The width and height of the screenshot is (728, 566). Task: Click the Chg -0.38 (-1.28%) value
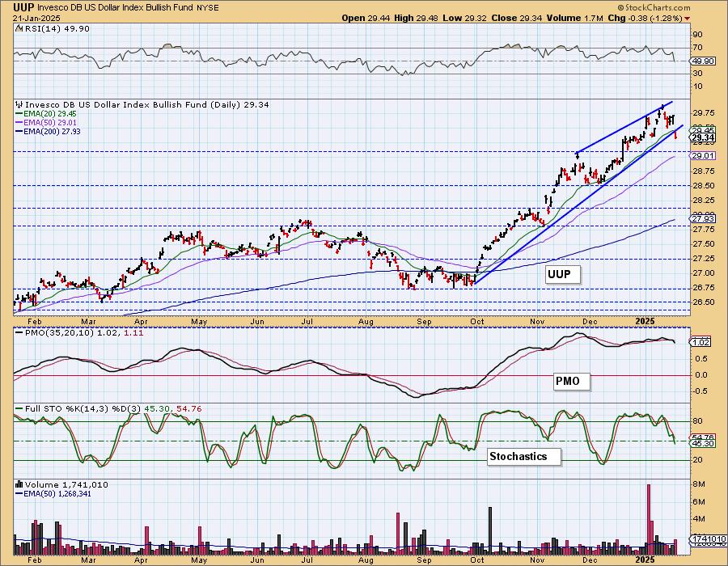[645, 18]
